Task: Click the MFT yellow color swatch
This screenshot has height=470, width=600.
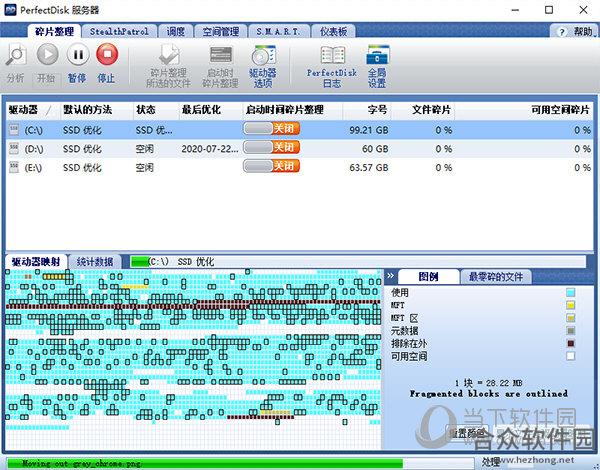Action: pos(570,305)
